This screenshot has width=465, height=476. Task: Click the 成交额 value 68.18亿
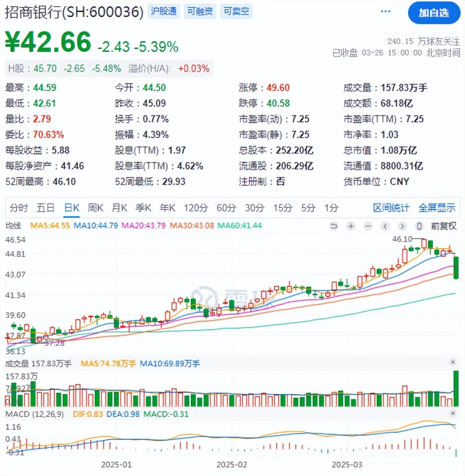tap(397, 103)
